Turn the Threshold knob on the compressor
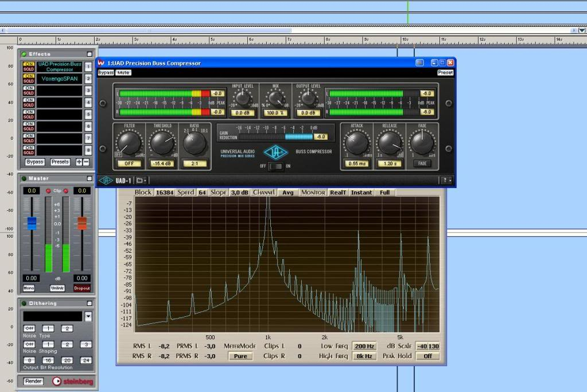 162,143
